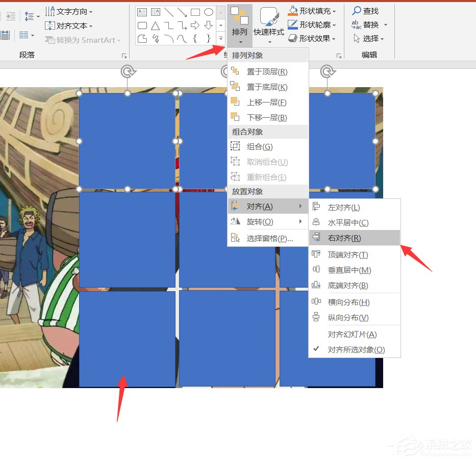The height and width of the screenshot is (461, 476).
Task: Select 顶端对齐(T) align option
Action: click(355, 254)
